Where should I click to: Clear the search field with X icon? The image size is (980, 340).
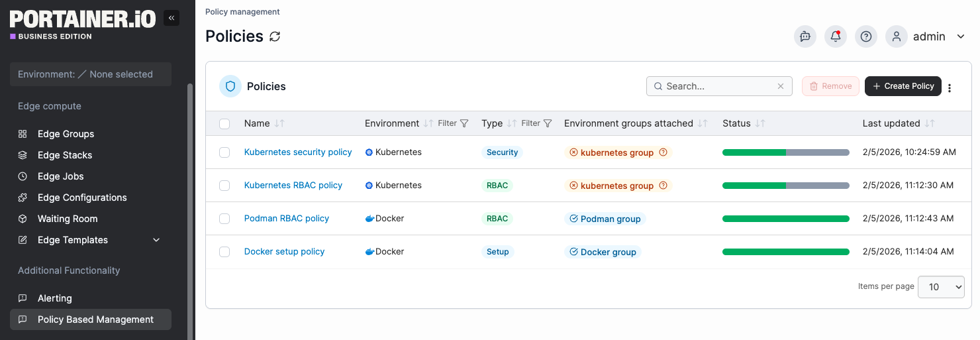tap(781, 86)
